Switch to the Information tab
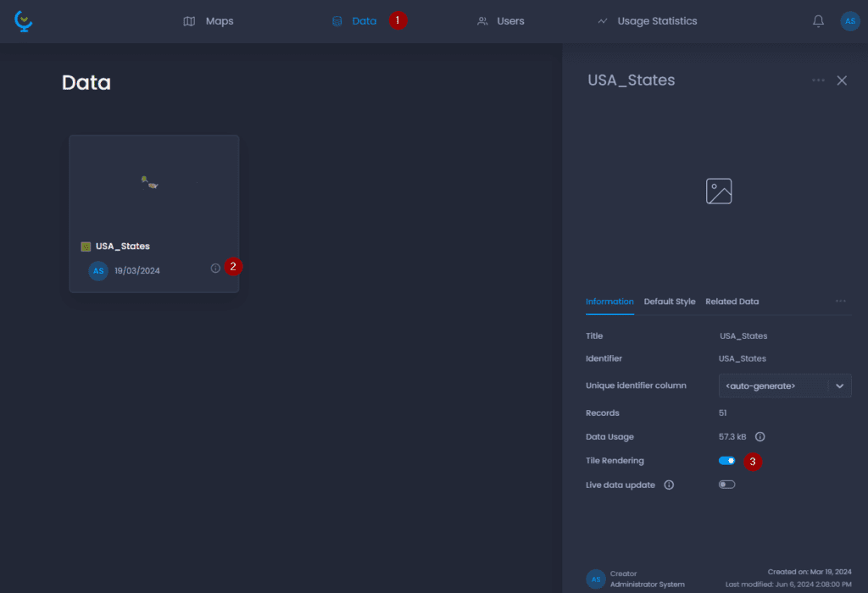 [x=609, y=302]
